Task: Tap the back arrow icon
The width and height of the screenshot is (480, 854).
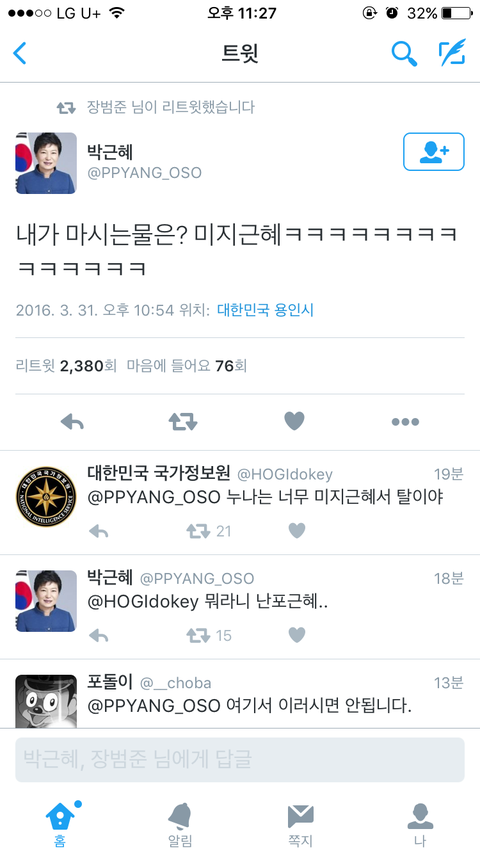Action: tap(20, 53)
